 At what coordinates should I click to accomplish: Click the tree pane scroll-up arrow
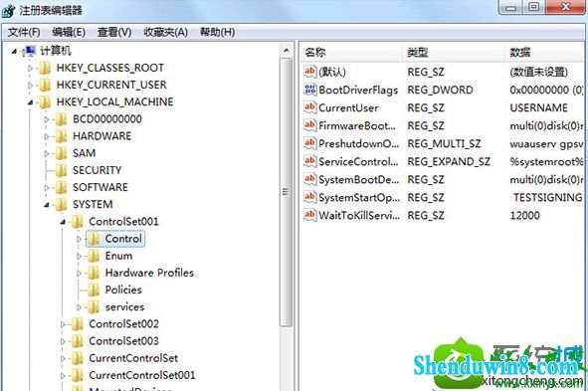point(287,50)
